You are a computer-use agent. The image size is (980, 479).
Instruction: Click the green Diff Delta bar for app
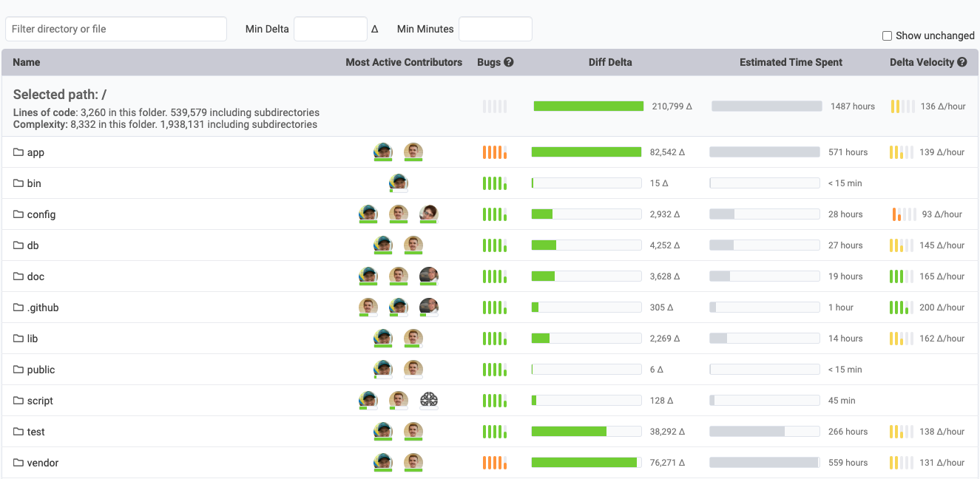[586, 152]
